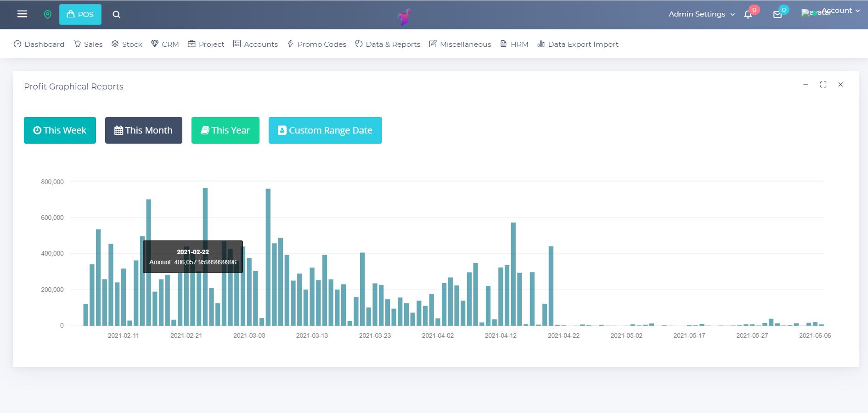Click the center app logo
Viewport: 868px width, 413px height.
pyautogui.click(x=404, y=17)
